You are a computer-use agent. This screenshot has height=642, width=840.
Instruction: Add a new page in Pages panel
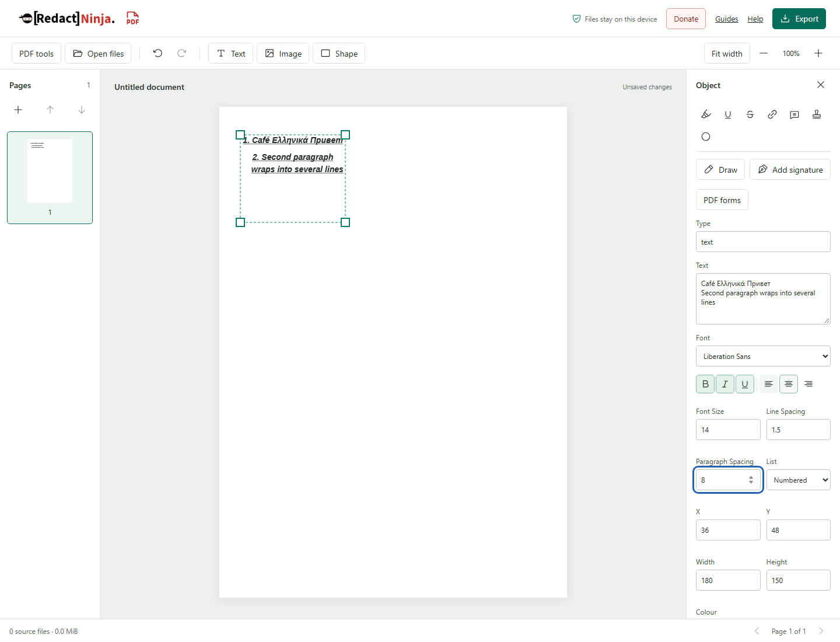pyautogui.click(x=18, y=110)
